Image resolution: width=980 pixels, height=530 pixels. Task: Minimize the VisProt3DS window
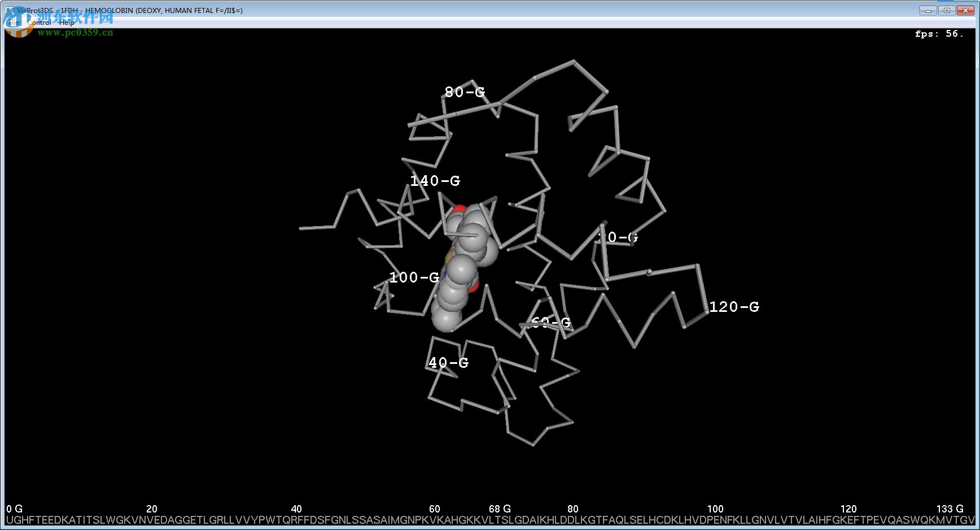928,10
